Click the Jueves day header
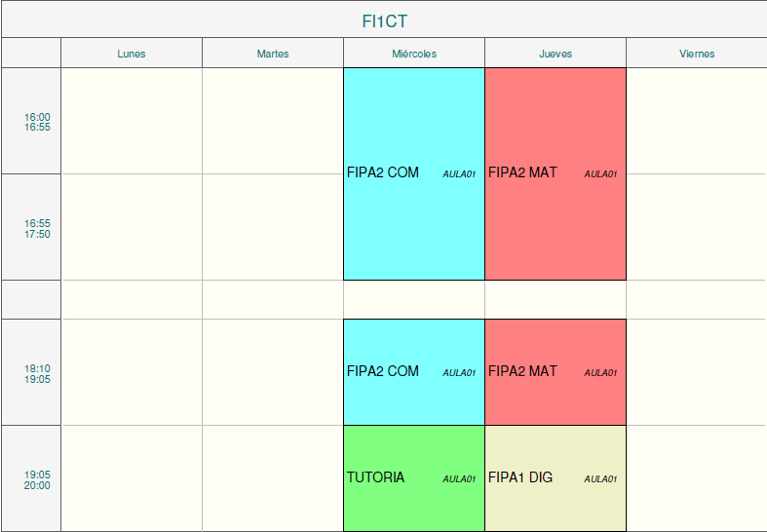This screenshot has width=767, height=532. point(556,54)
